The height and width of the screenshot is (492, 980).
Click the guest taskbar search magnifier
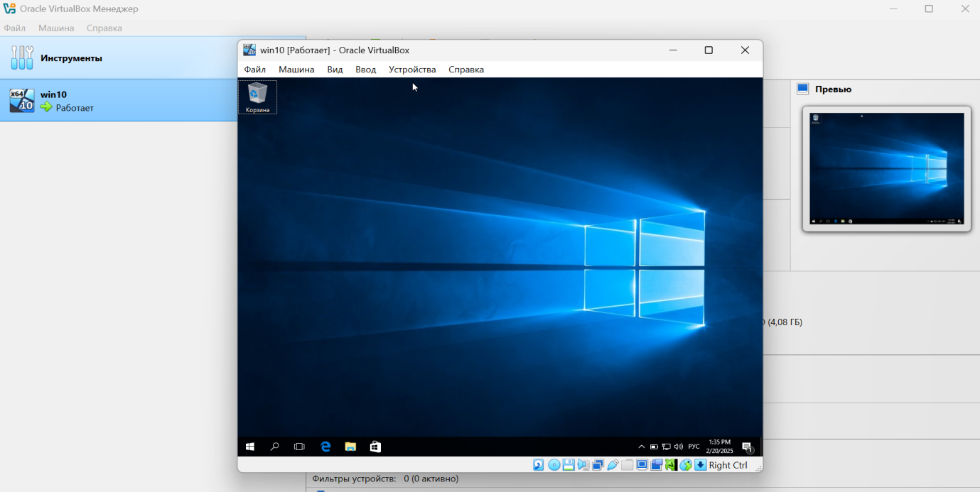tap(275, 447)
